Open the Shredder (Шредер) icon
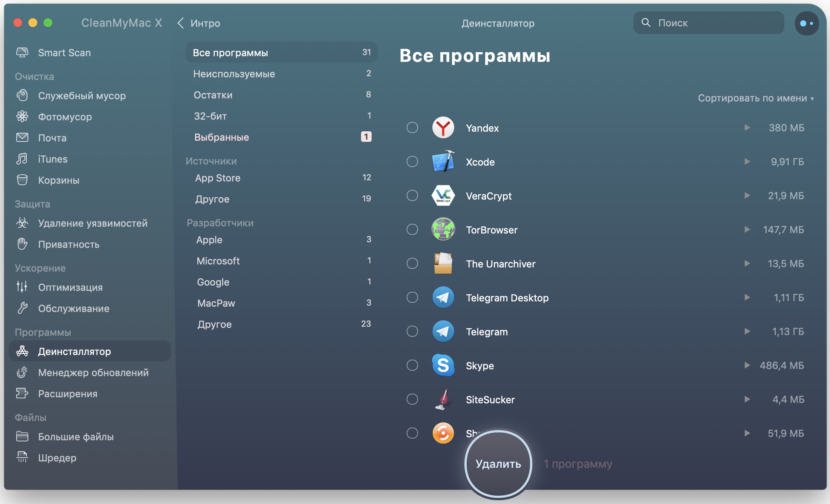Screen dimensions: 830x504 [22, 457]
